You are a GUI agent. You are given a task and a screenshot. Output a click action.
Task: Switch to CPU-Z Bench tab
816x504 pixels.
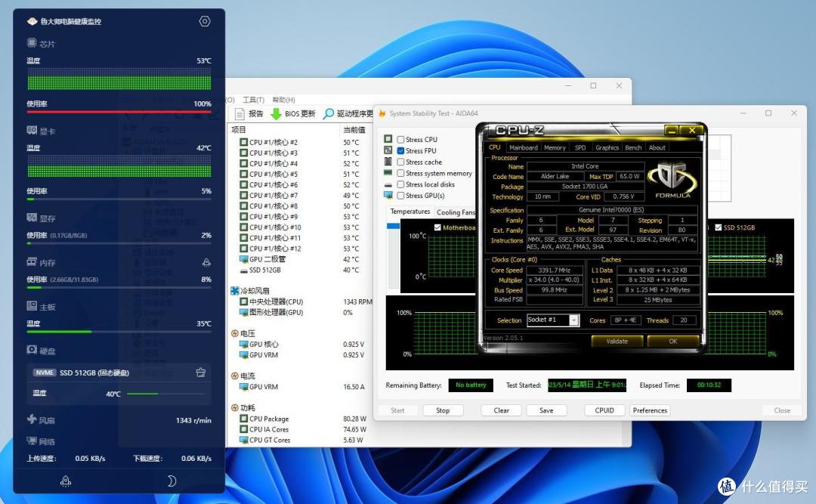click(633, 148)
